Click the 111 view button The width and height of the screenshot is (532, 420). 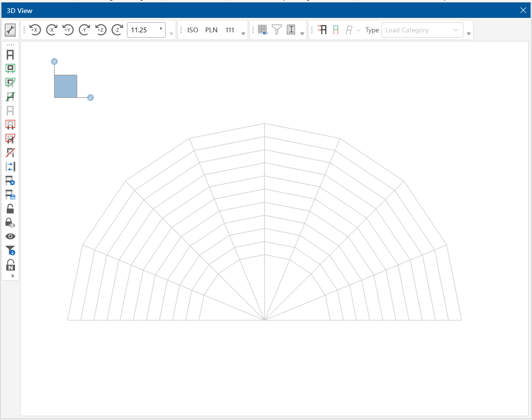[x=230, y=30]
